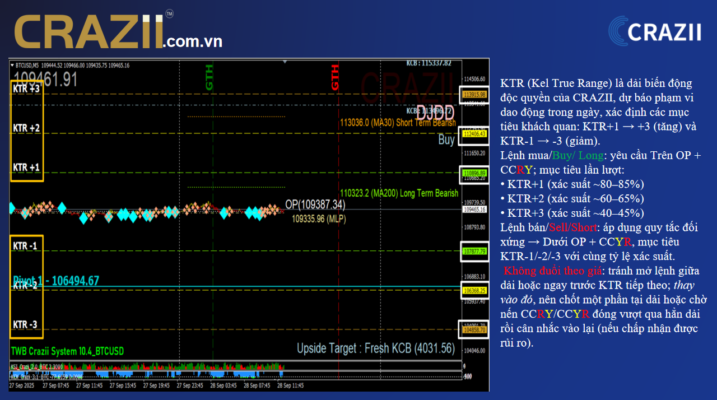Click the Upside Target : Fresh KCB (4031.56) text
The image size is (717, 400).
tap(376, 348)
